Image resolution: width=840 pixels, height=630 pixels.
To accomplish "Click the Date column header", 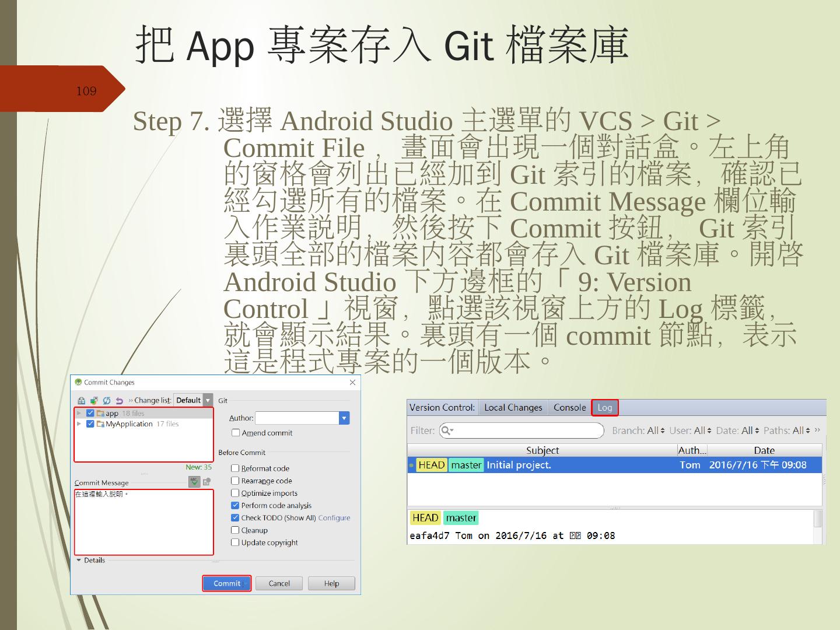I will pos(764,450).
